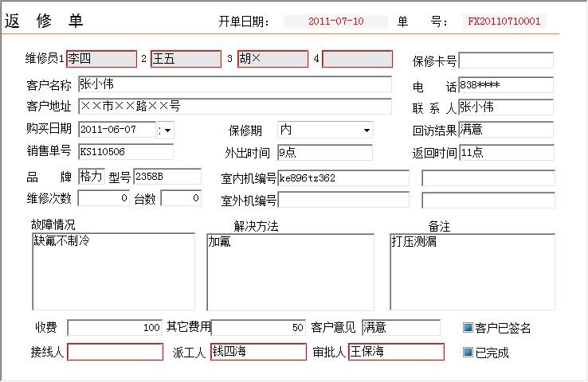This screenshot has height=382, width=588.
Task: Select the 审批人 field with 王保海
Action: coord(396,352)
